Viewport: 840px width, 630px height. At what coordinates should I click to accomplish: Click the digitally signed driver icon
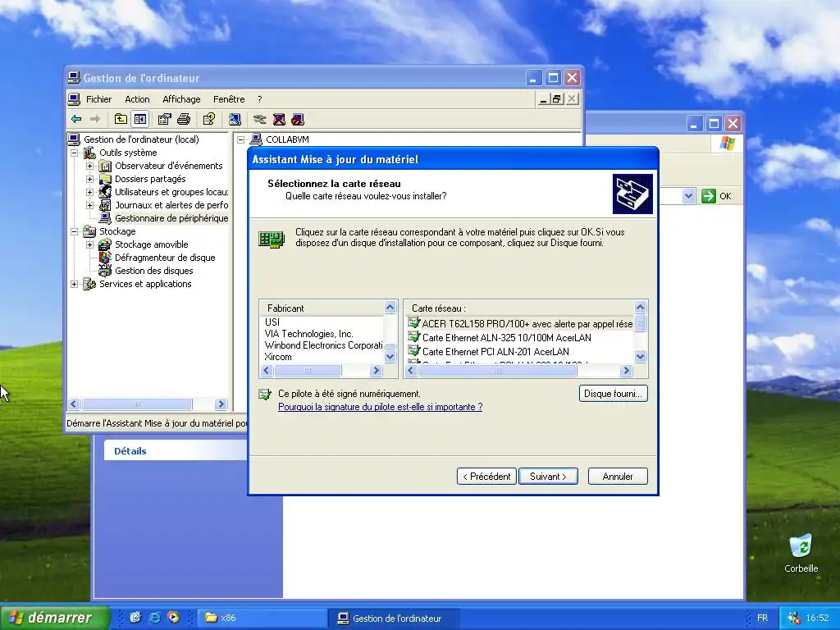click(x=265, y=395)
